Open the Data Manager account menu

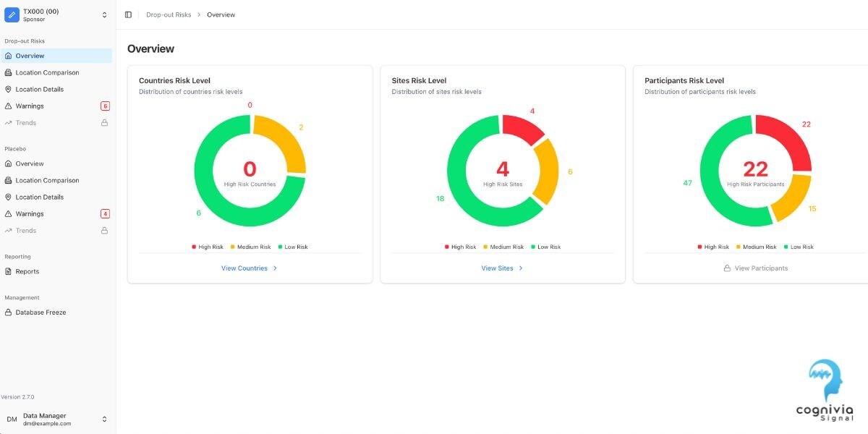tap(104, 420)
